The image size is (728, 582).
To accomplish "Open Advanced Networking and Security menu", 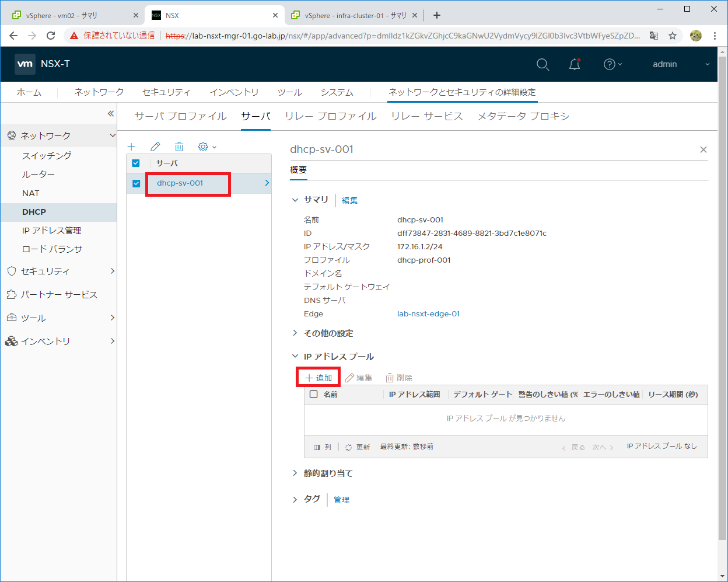I will (462, 92).
